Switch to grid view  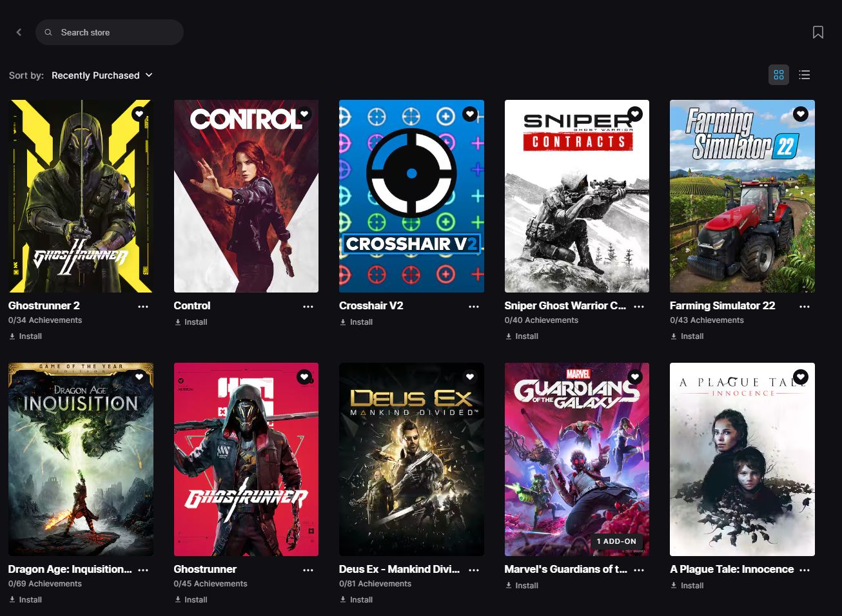(779, 75)
